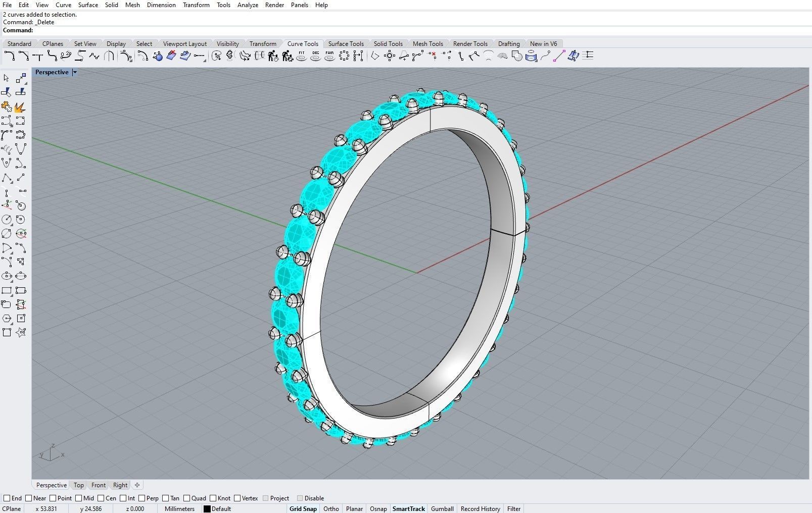Screen dimensions: 812x513
Task: Open the Perspective viewport title dropdown arrow
Action: click(75, 72)
